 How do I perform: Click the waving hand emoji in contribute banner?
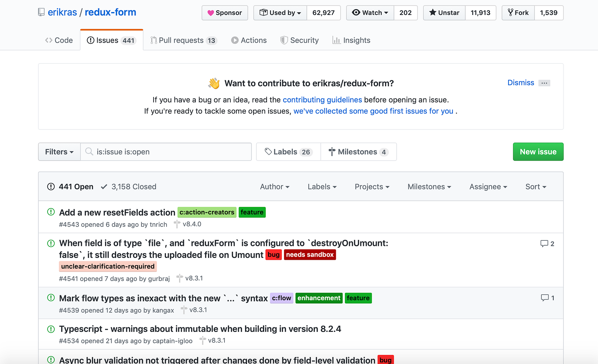214,83
